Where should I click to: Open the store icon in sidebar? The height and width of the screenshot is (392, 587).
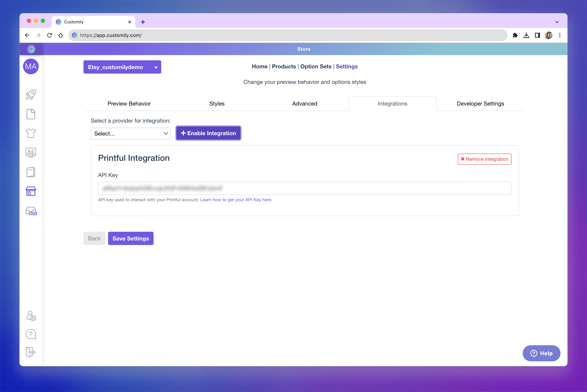[x=31, y=191]
